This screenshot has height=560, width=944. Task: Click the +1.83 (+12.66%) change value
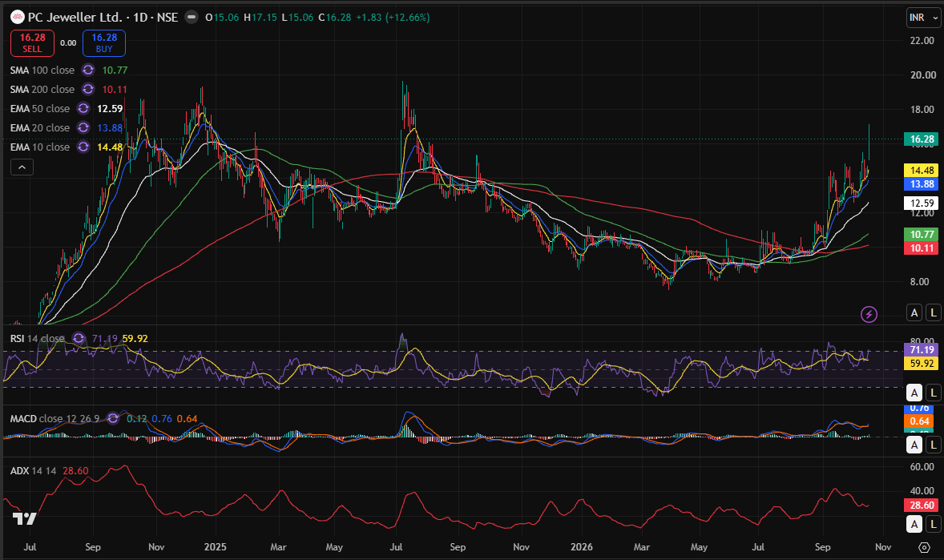click(393, 18)
